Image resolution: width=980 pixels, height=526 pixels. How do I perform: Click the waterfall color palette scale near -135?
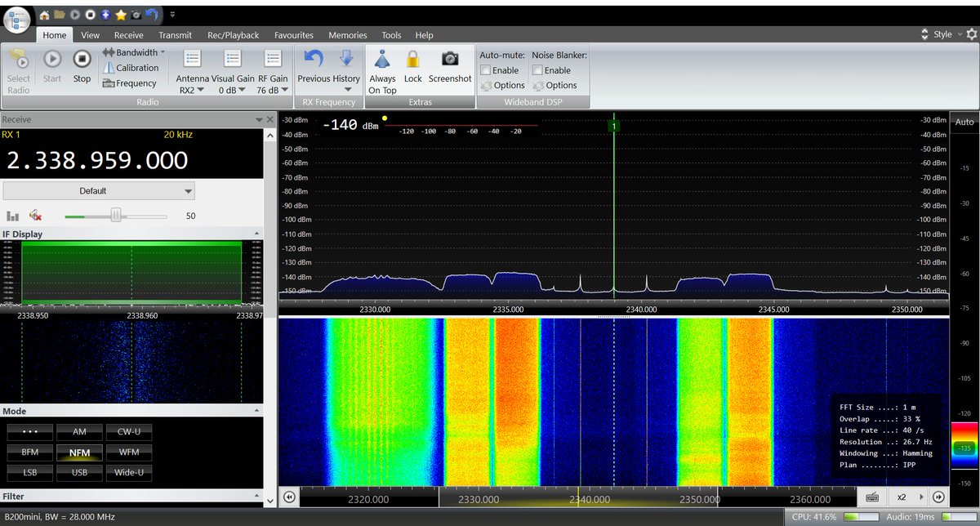[964, 447]
